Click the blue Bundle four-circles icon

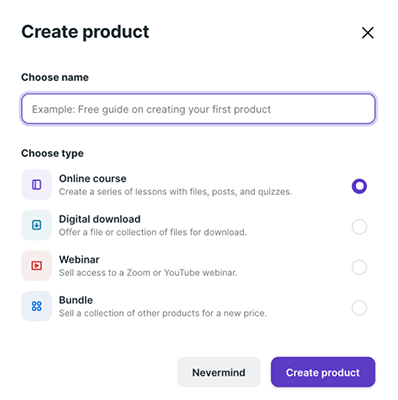[37, 306]
